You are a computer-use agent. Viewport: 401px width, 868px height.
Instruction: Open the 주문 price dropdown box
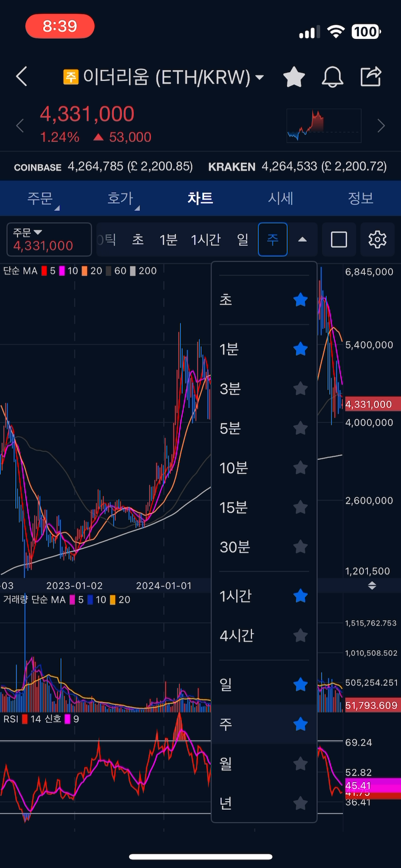click(x=49, y=240)
